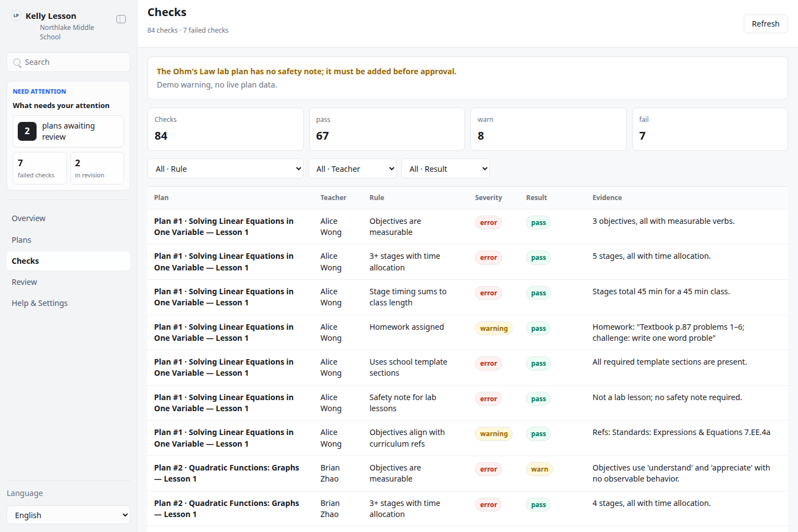
Task: Click the Plan column header
Action: coord(161,198)
